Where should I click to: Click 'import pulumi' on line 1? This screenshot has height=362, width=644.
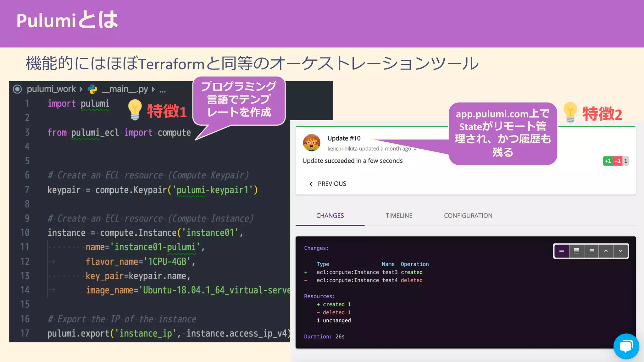pos(78,104)
